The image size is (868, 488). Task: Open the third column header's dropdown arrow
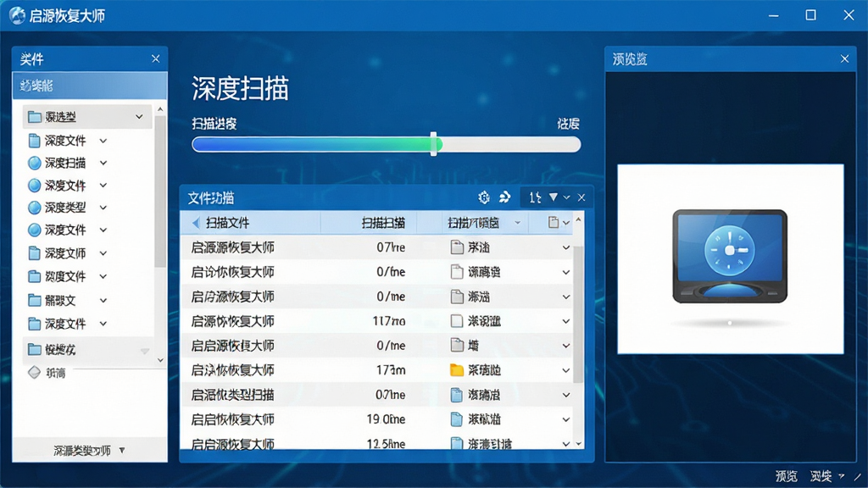point(518,223)
